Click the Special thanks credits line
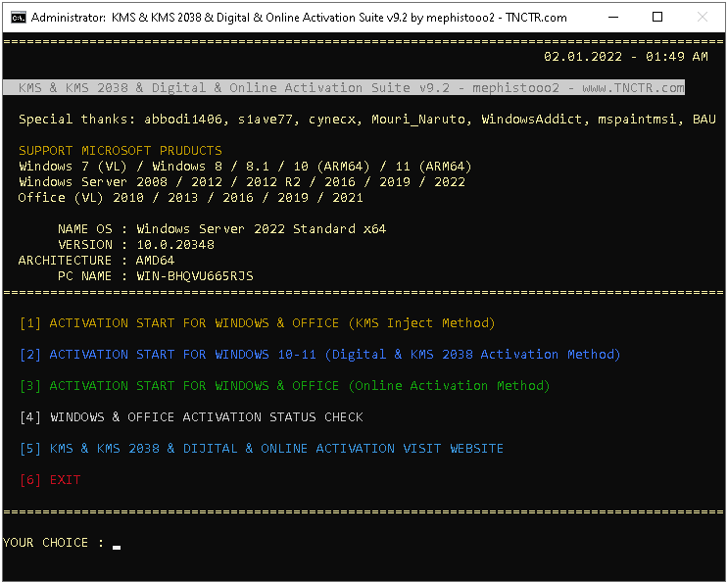This screenshot has width=728, height=582. [367, 120]
